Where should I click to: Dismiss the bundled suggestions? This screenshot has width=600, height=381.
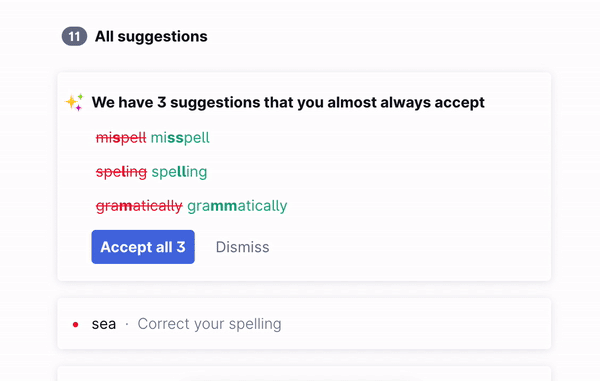click(x=242, y=247)
